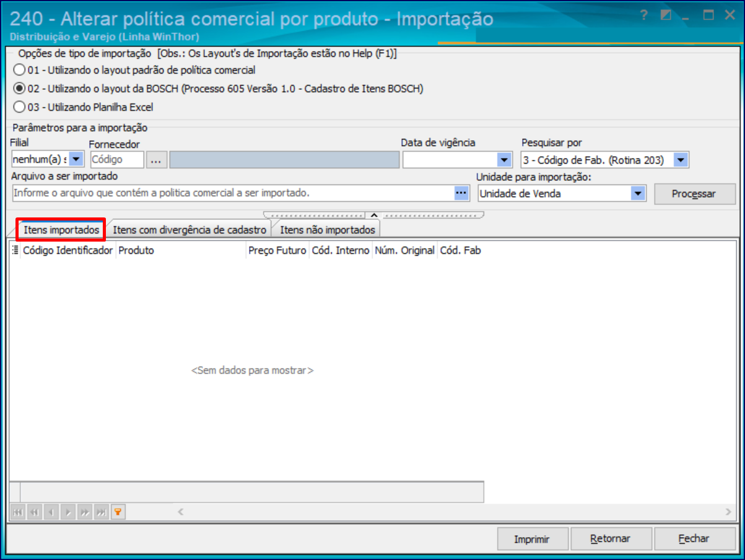Browse for file to import
The image size is (745, 560).
[x=461, y=193]
